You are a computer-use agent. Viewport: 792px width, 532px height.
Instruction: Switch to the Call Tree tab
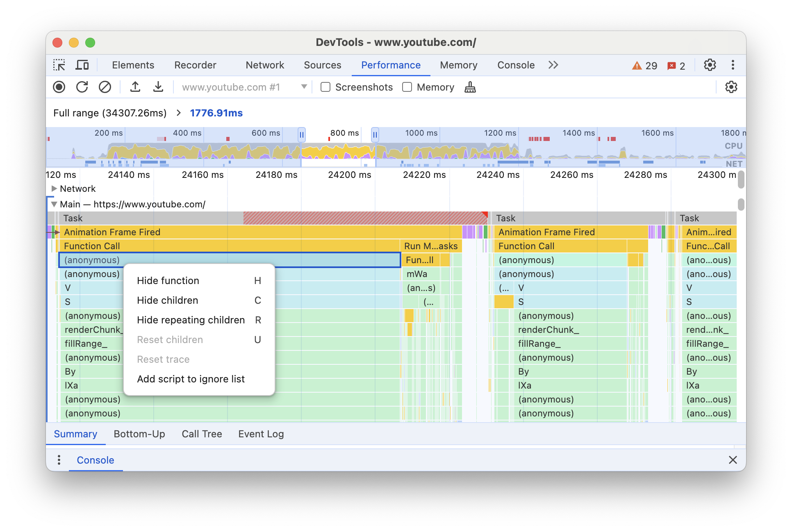(x=202, y=433)
